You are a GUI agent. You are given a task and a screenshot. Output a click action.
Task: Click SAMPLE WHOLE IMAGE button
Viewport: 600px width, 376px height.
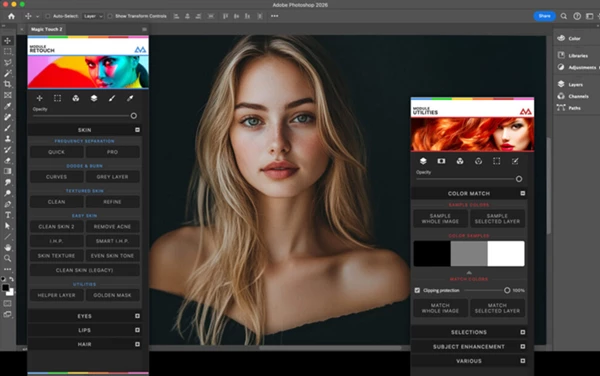[x=440, y=218]
